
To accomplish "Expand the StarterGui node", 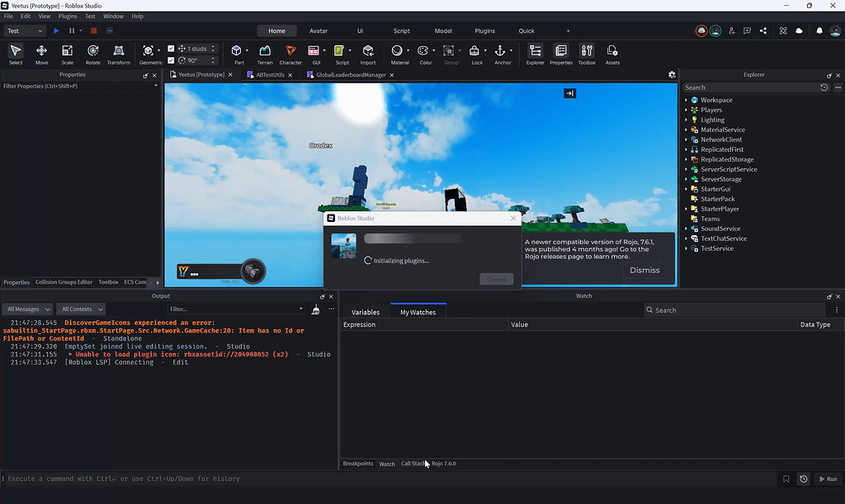I will click(686, 189).
